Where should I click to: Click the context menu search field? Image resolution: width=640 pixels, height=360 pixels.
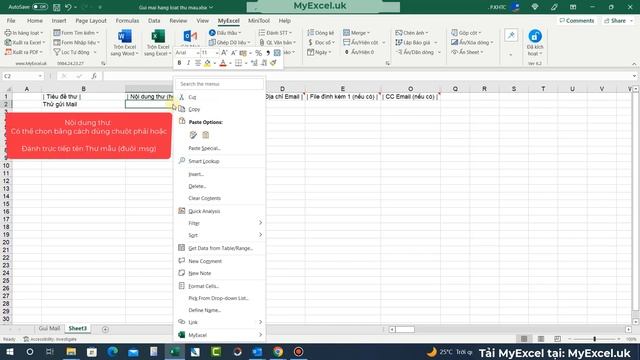click(220, 84)
